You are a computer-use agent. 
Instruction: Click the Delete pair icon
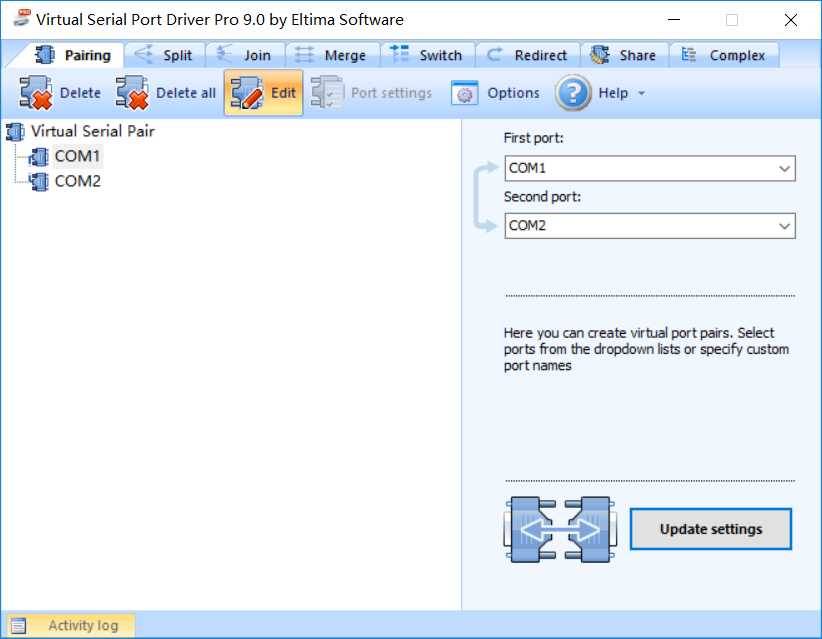[x=36, y=93]
